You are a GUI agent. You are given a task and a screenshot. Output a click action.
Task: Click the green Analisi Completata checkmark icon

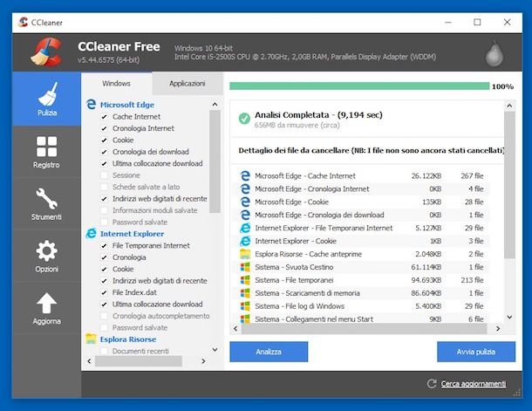tap(244, 119)
